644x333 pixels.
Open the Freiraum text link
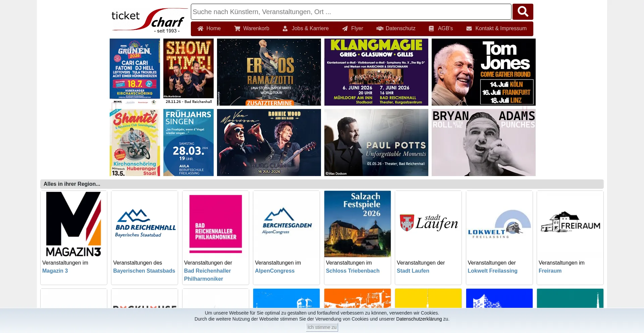550,271
